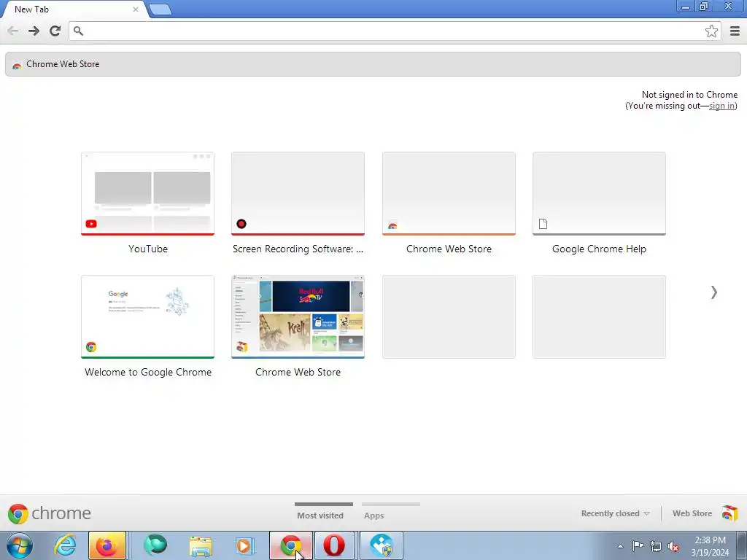The height and width of the screenshot is (560, 747).
Task: Open the Chrome hamburger menu
Action: tap(735, 31)
